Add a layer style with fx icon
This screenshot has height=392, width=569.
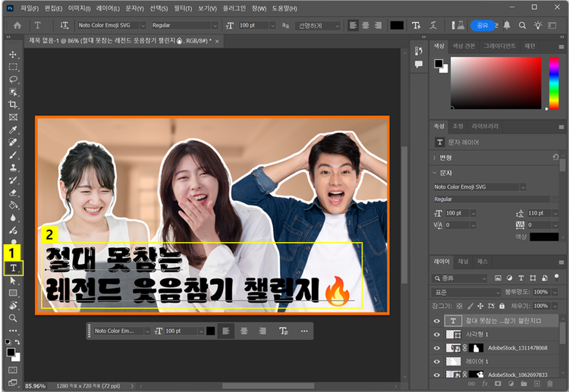(485, 384)
